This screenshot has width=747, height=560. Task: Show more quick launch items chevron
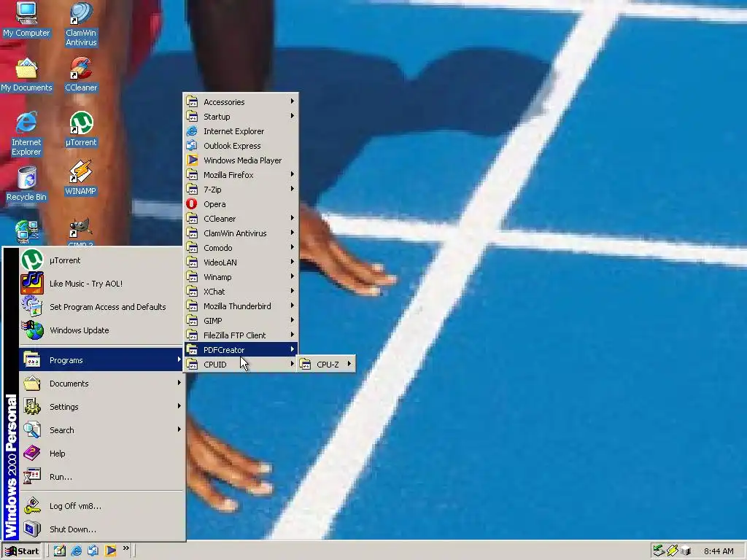pos(125,548)
